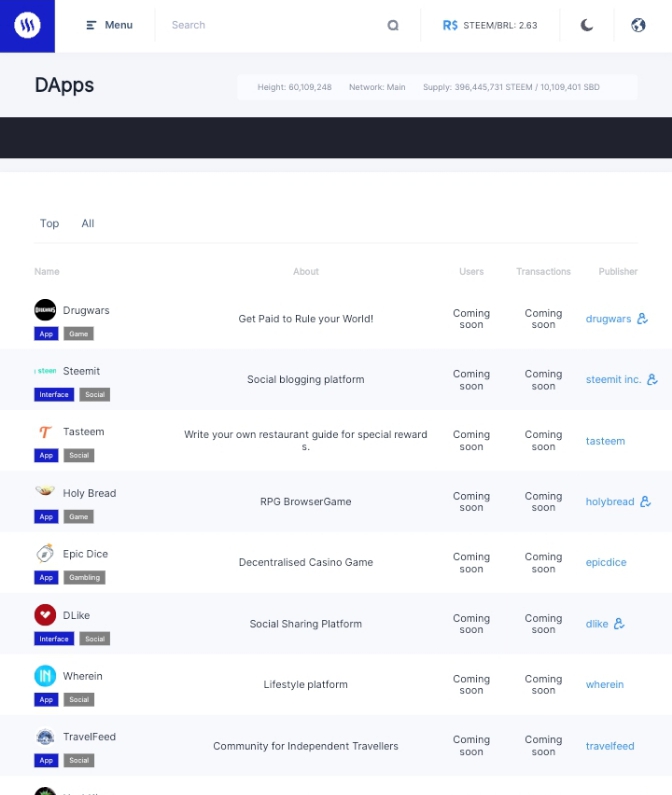Click the Steem logo home icon
The height and width of the screenshot is (795, 672).
(27, 25)
